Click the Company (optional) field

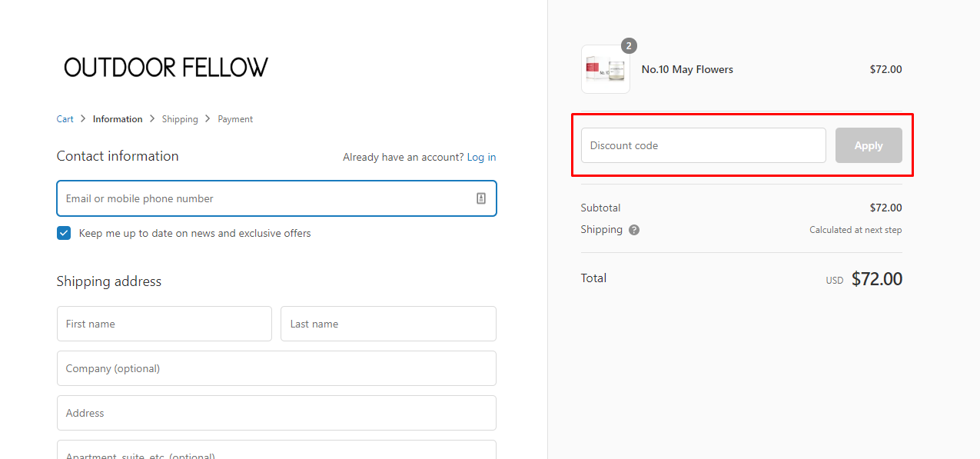click(x=277, y=368)
